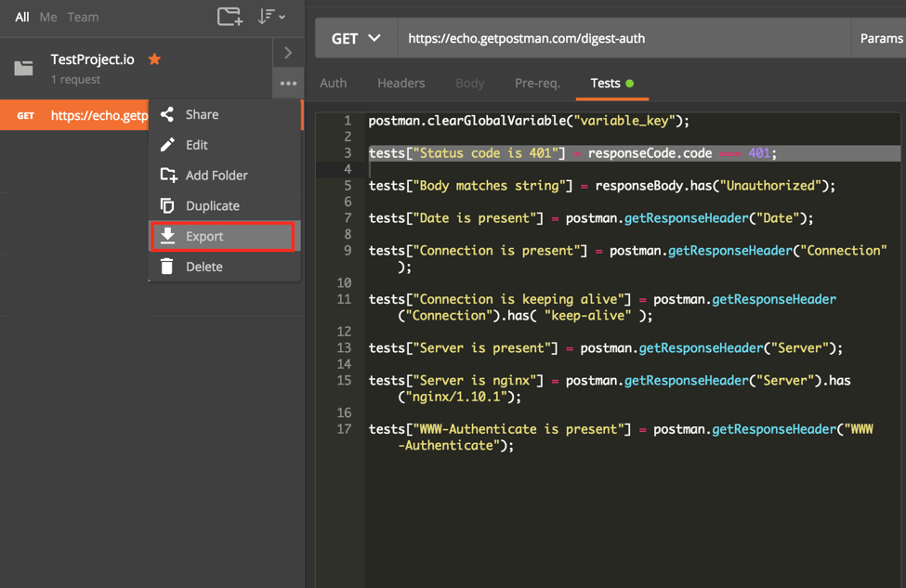Select Delete menu entry
The image size is (906, 588).
tap(225, 267)
